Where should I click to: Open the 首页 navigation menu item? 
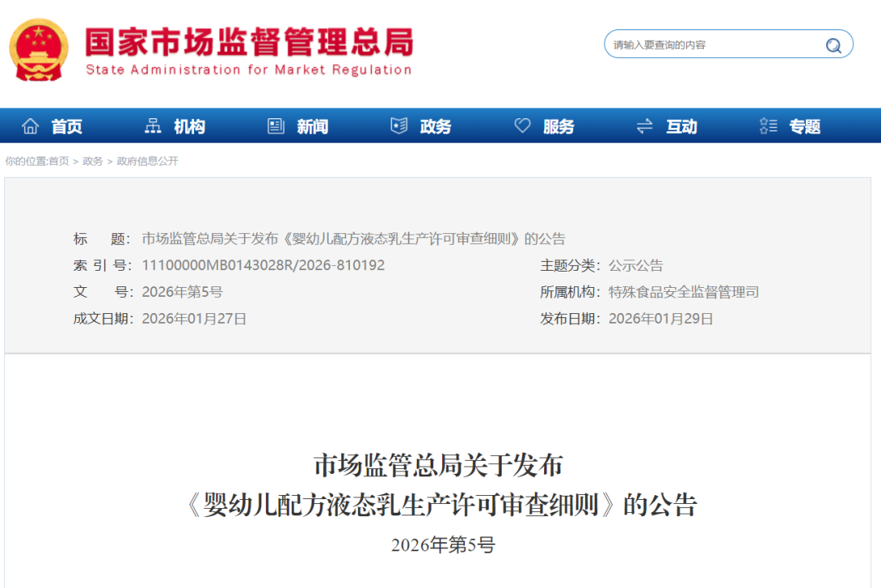point(65,126)
